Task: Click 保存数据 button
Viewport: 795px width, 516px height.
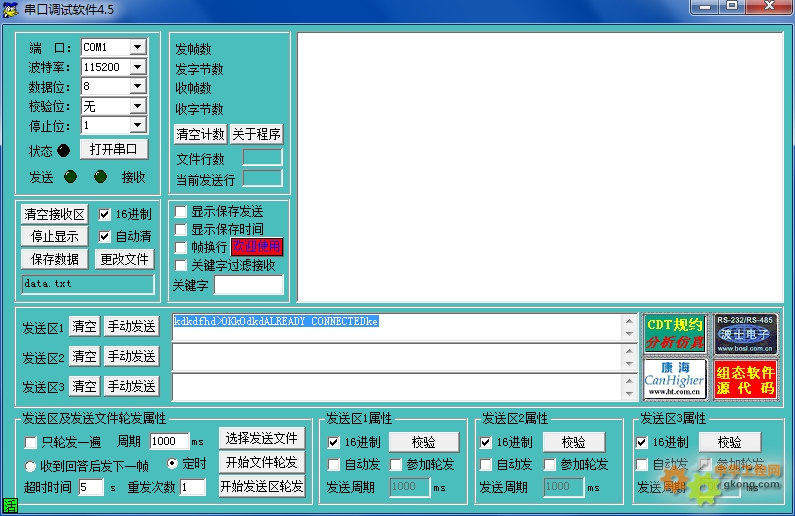Action: [x=54, y=259]
